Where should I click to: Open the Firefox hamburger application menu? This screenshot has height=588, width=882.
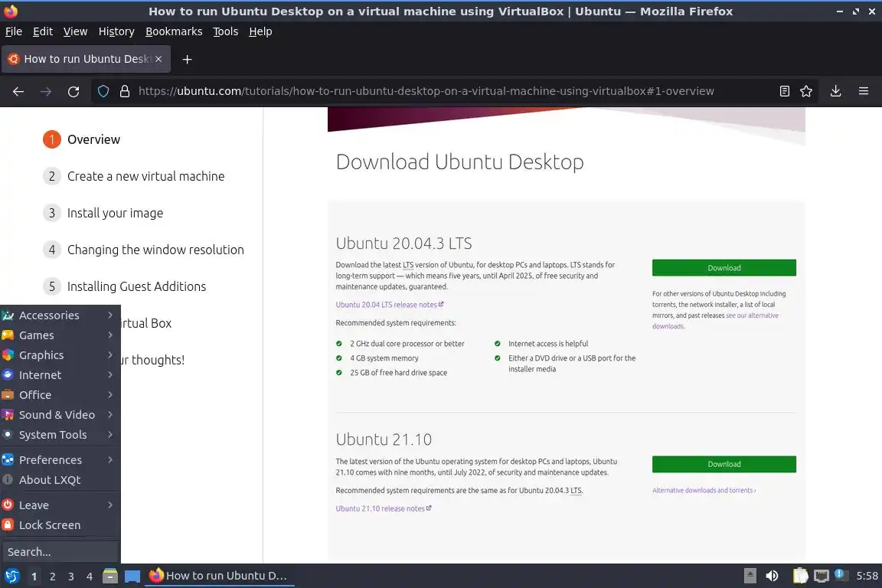[864, 91]
